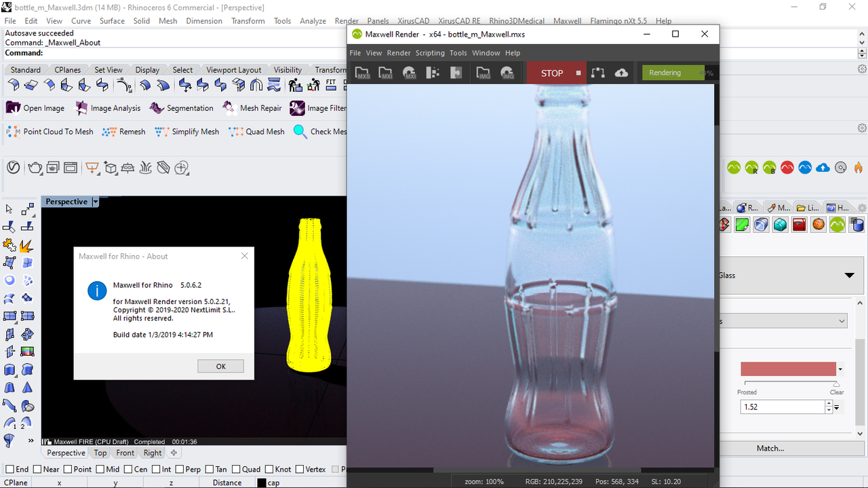Click OK in the About dialog
This screenshot has width=868, height=488.
coord(221,366)
